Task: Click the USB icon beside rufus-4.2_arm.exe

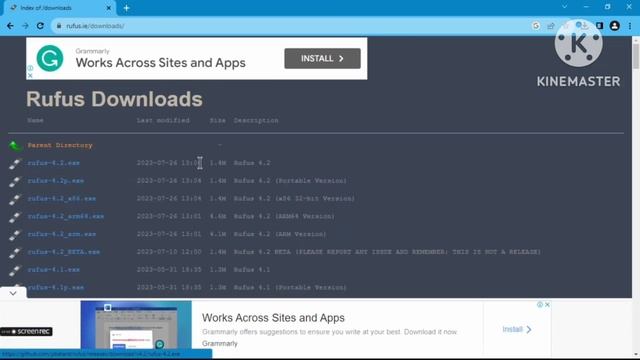Action: [15, 235]
